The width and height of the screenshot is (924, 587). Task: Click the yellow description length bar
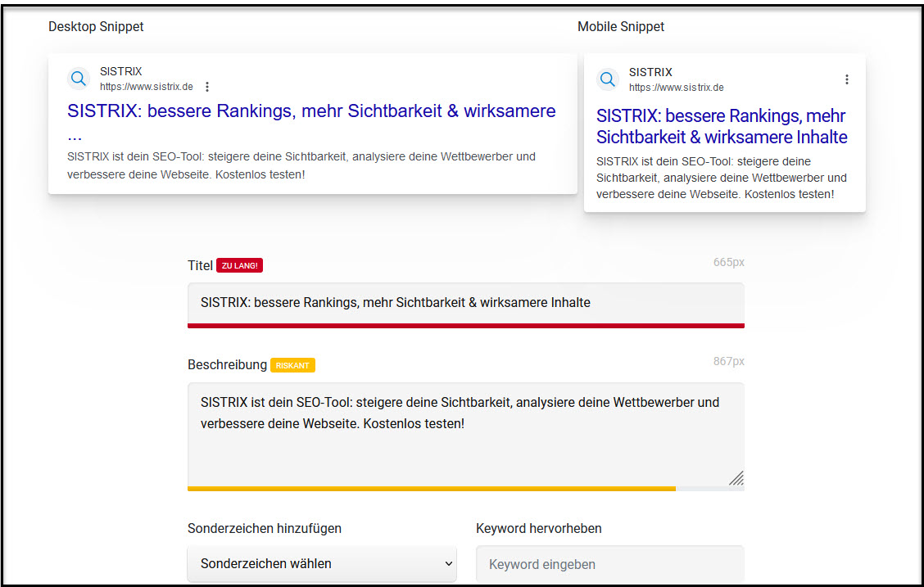[432, 489]
